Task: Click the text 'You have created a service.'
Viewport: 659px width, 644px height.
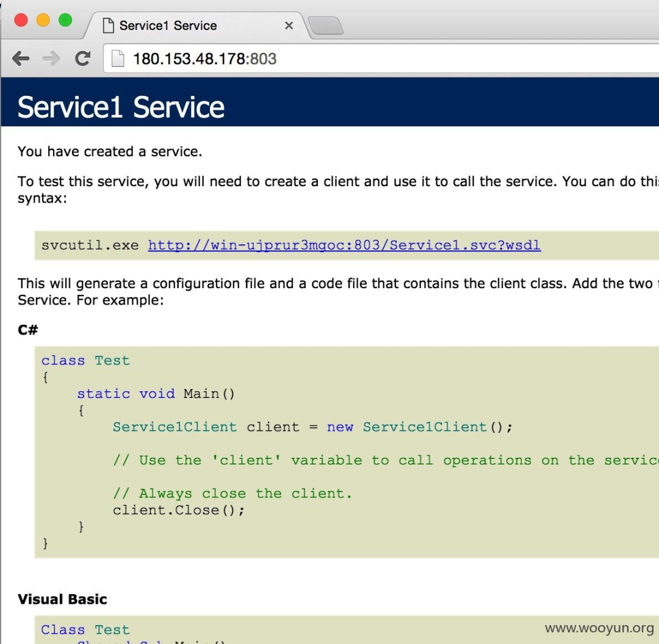Action: (x=110, y=151)
